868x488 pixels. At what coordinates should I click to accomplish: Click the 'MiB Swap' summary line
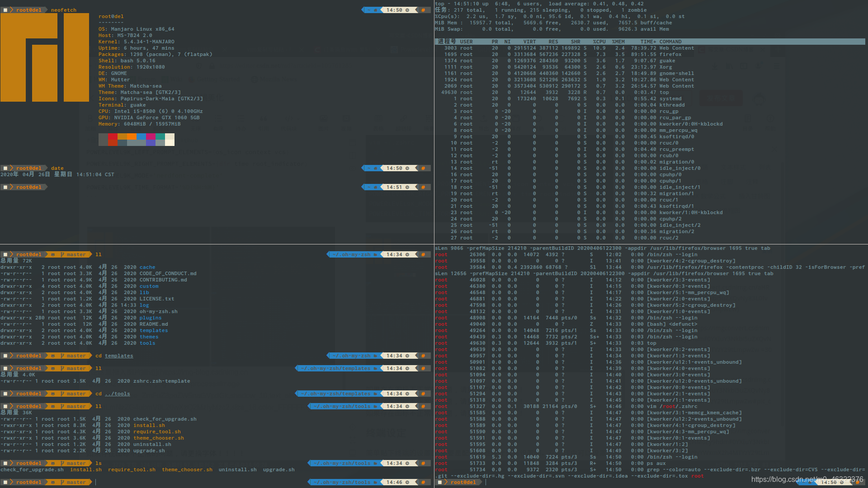(552, 29)
